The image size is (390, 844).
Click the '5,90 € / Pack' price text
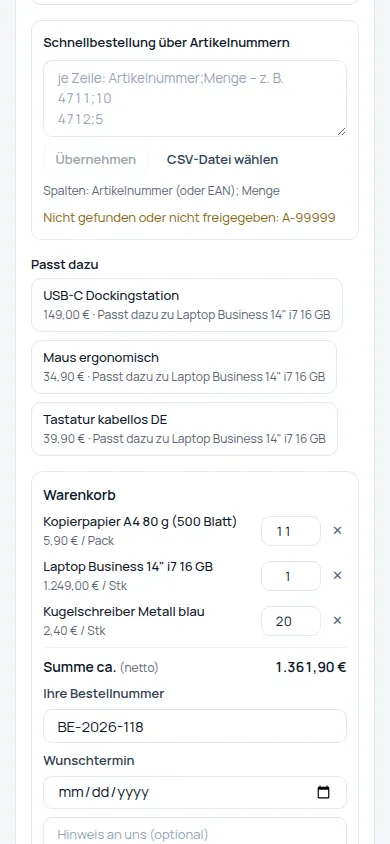[x=79, y=540]
